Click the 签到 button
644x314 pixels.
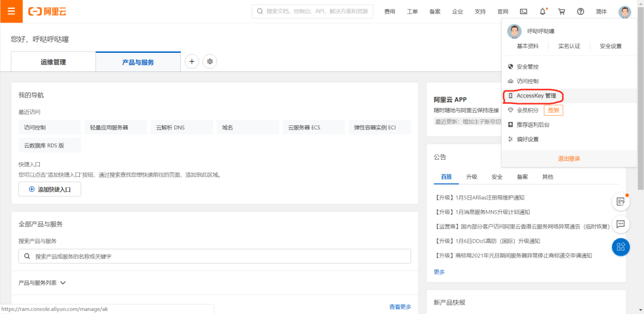coord(553,110)
